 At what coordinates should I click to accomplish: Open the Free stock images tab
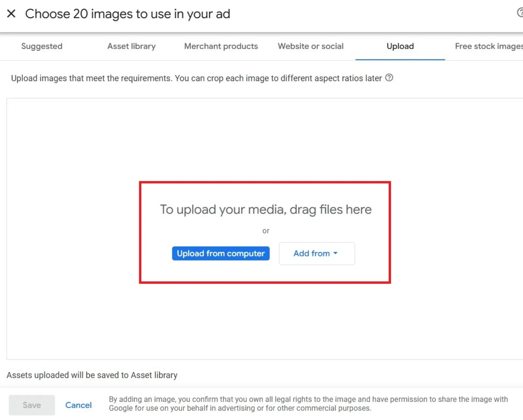click(489, 46)
